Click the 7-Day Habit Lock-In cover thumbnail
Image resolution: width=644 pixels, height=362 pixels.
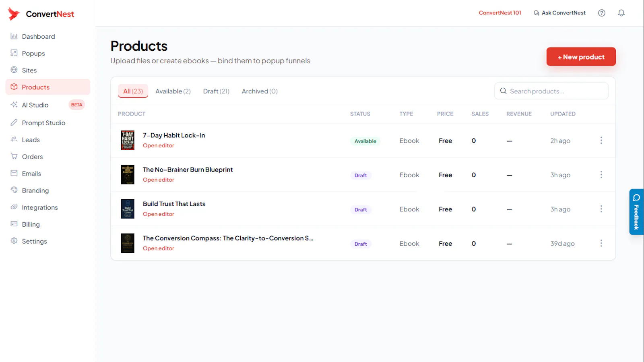point(128,140)
